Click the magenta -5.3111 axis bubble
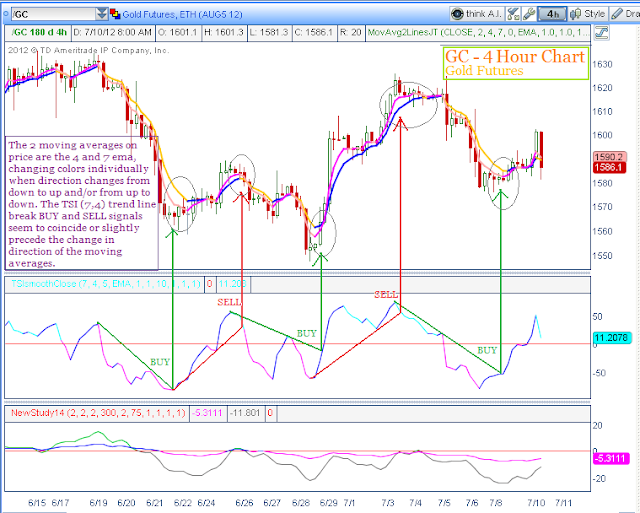Image resolution: width=640 pixels, height=513 pixels. 611,458
